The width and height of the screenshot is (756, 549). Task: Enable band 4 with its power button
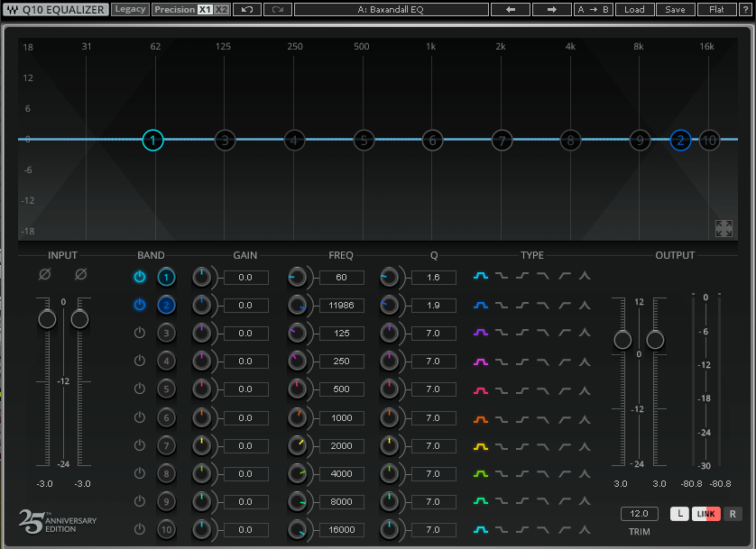point(139,361)
